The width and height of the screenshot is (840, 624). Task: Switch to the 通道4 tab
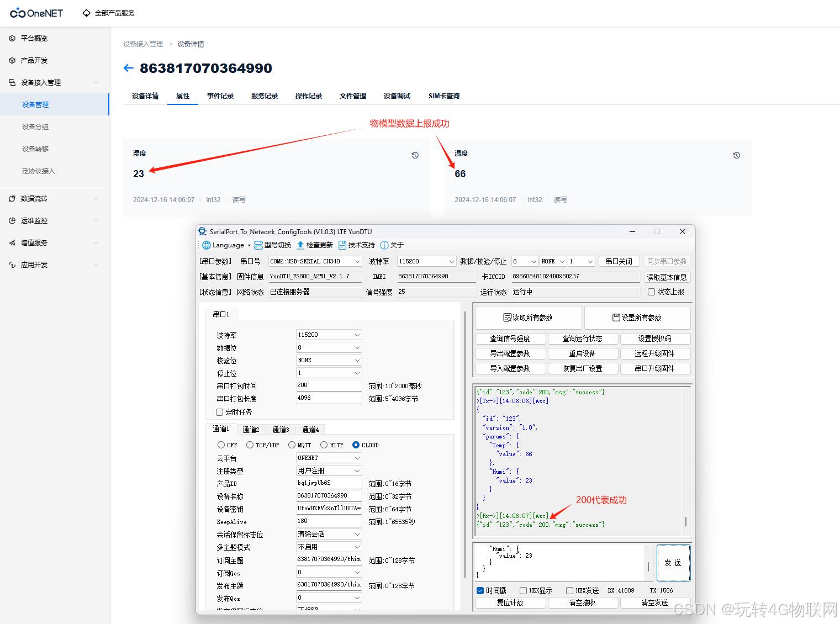coord(310,430)
